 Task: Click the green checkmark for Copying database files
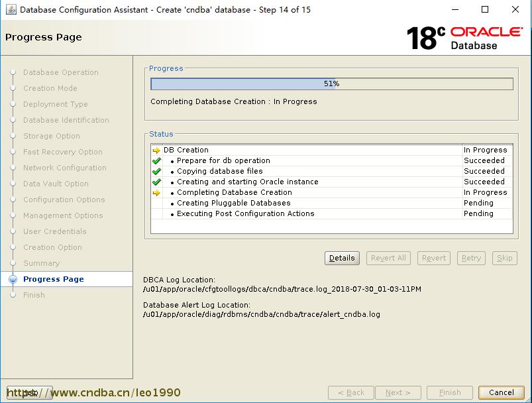click(156, 171)
